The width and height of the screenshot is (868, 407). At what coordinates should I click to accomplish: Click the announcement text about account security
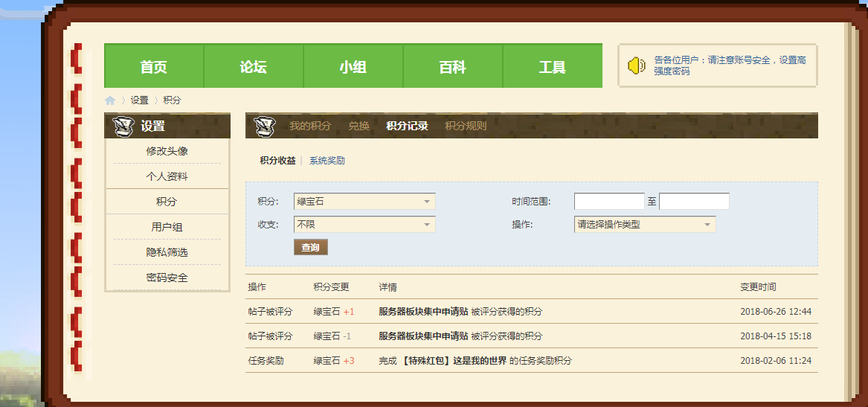(x=730, y=65)
